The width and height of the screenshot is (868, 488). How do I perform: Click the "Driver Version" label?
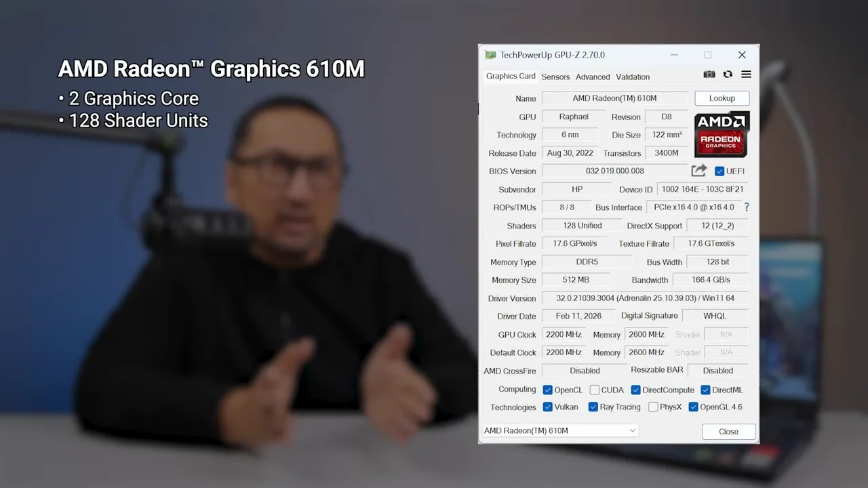click(x=512, y=298)
